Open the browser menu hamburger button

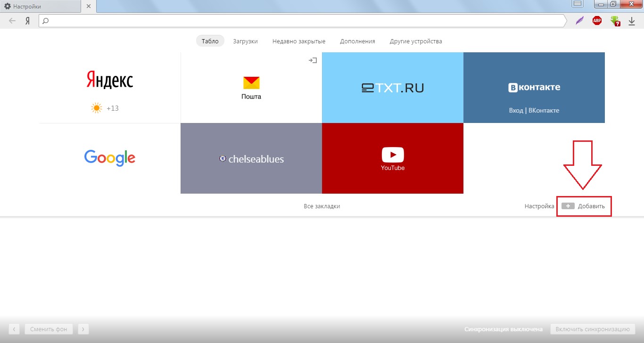[578, 4]
